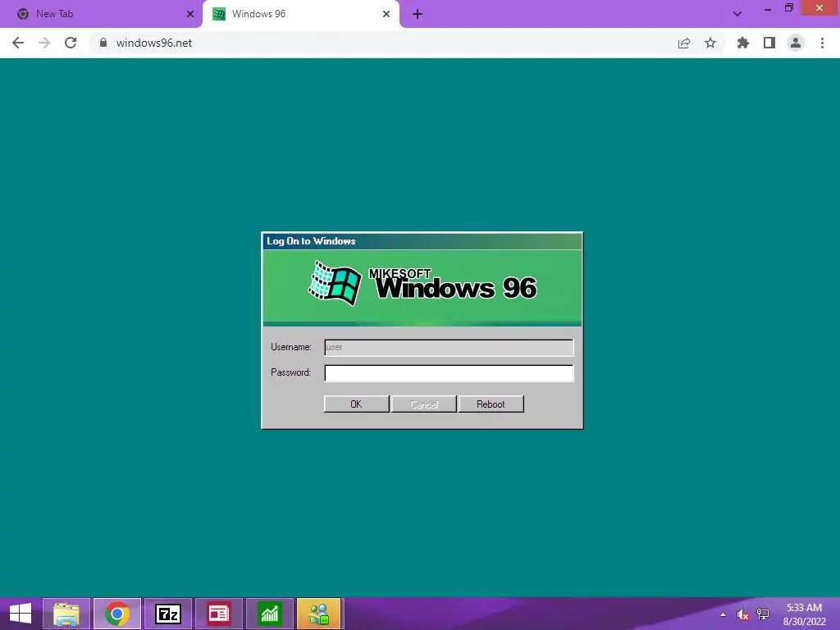Toggle the browser side panel
Viewport: 840px width, 630px height.
pos(769,43)
